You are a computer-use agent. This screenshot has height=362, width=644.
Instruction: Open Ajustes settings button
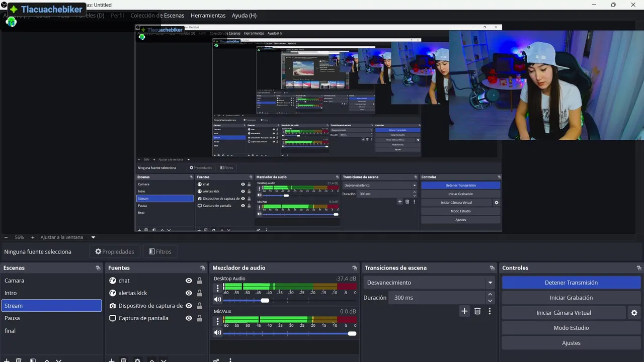[x=571, y=343]
